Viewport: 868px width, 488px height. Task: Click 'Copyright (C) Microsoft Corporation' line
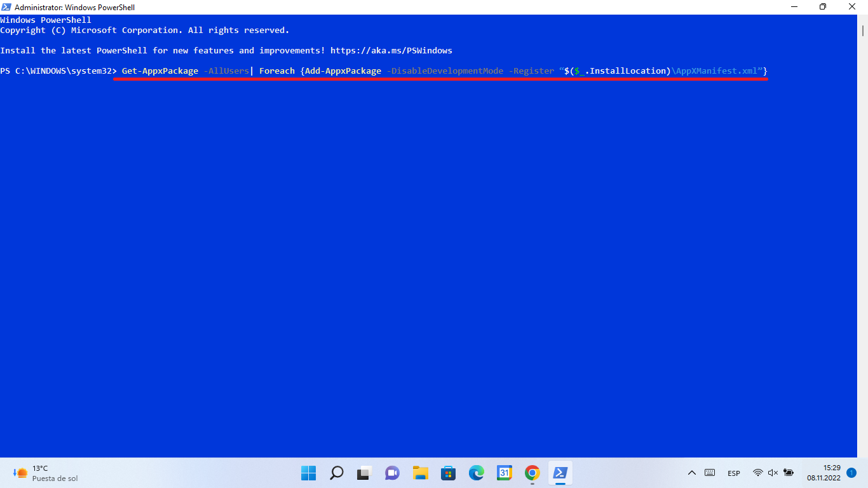[x=145, y=30]
